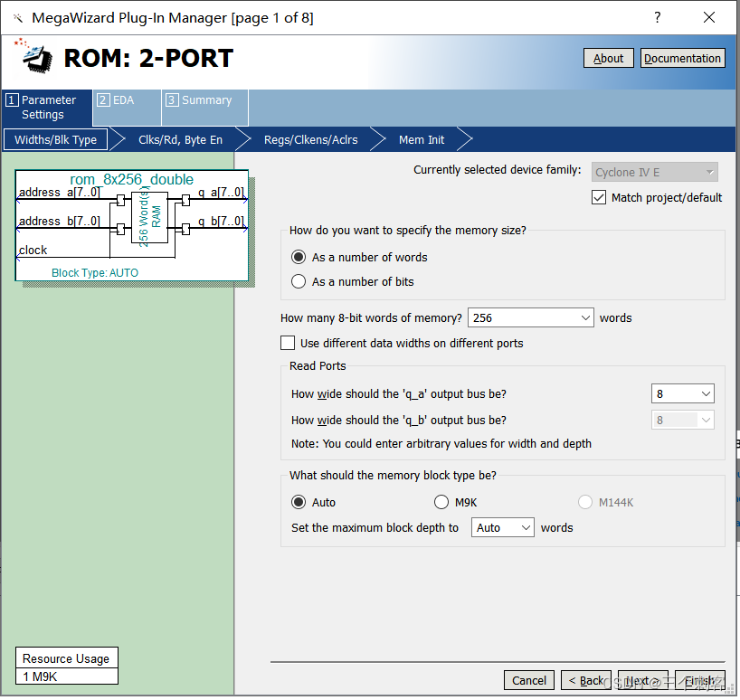Open the q_b output bus width dropdown
Image resolution: width=740 pixels, height=700 pixels.
point(682,420)
